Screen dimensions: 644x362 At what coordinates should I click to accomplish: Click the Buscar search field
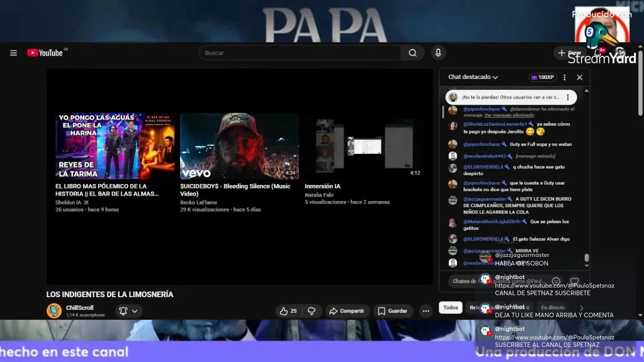300,53
